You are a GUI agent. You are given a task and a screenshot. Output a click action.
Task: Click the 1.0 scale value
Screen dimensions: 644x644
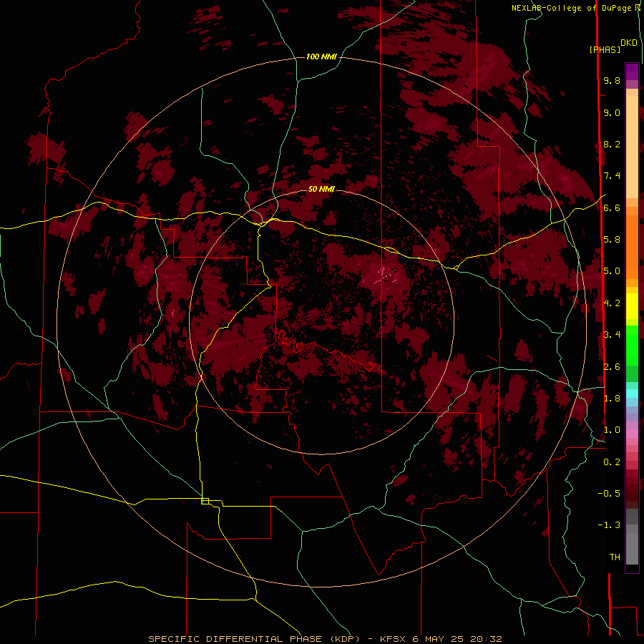point(612,430)
